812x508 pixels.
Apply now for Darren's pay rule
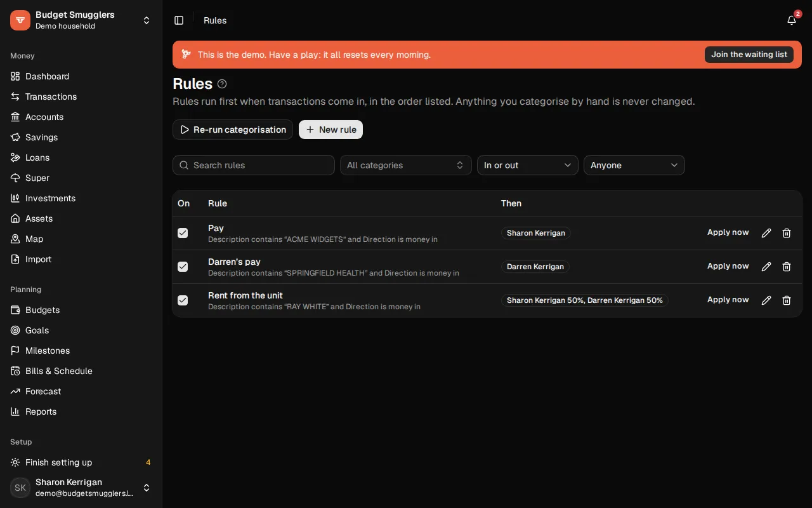[x=728, y=266]
